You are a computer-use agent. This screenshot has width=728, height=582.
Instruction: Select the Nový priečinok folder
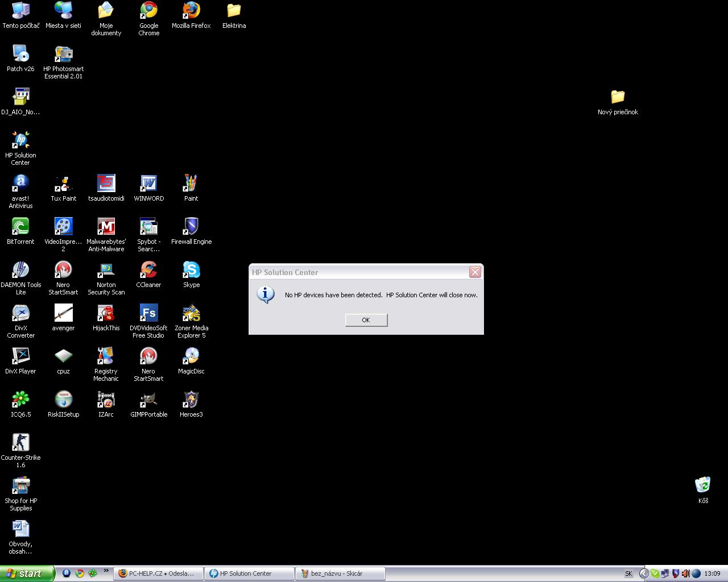coord(618,102)
